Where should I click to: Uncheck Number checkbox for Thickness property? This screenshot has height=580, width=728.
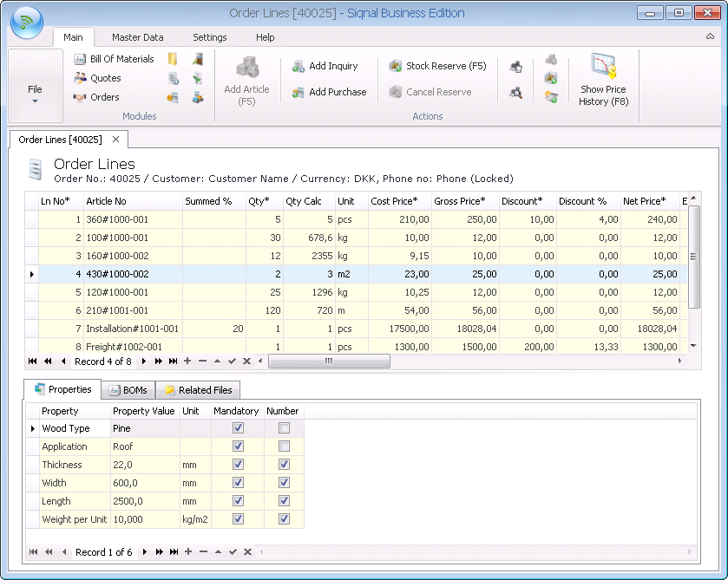(x=284, y=465)
